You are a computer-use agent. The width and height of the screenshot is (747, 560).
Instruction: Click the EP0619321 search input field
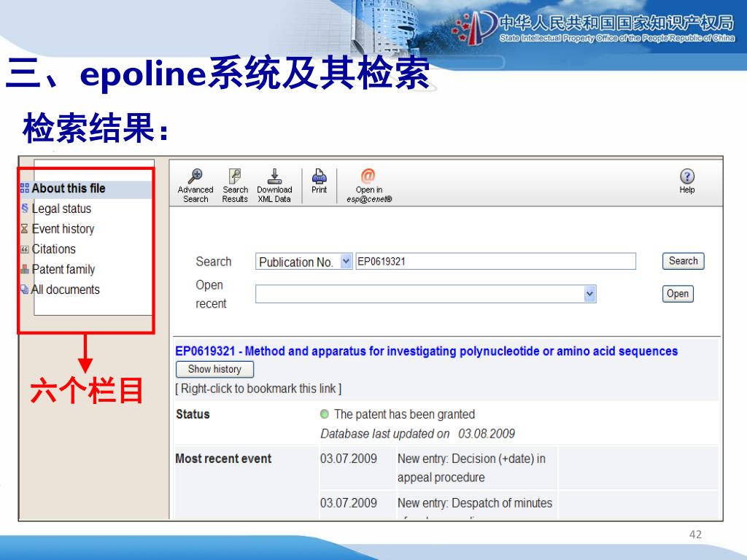495,262
